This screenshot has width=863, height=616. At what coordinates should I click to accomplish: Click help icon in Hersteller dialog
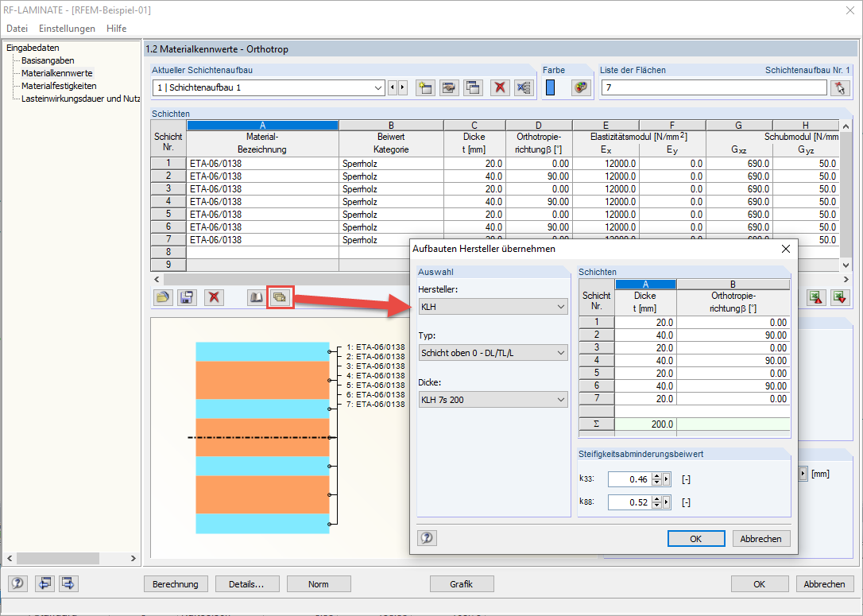427,538
